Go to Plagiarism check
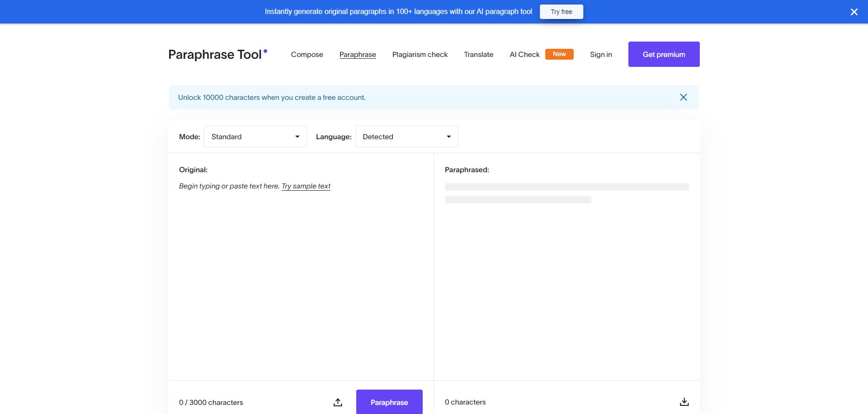 click(x=420, y=54)
